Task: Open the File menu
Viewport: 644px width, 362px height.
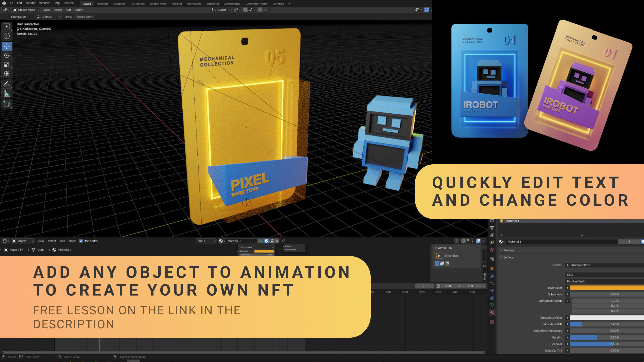Action: (x=11, y=3)
